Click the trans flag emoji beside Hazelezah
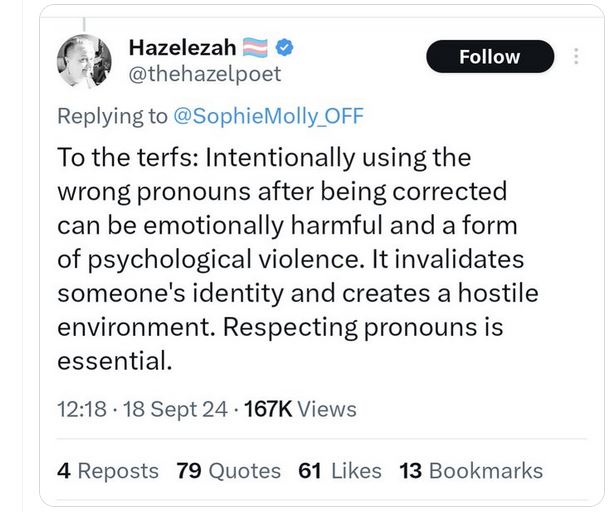Image resolution: width=615 pixels, height=512 pixels. coord(257,47)
